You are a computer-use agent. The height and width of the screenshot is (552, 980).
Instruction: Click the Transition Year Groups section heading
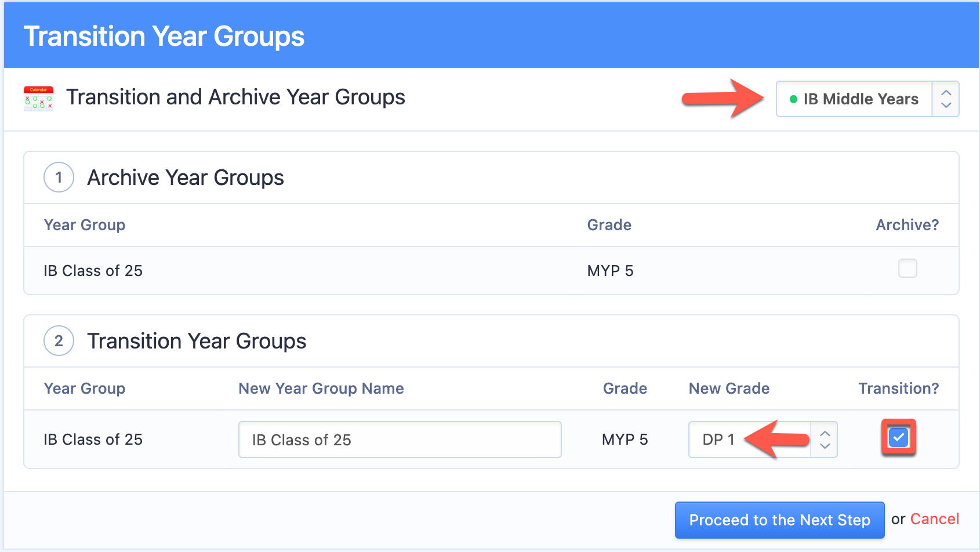tap(197, 341)
